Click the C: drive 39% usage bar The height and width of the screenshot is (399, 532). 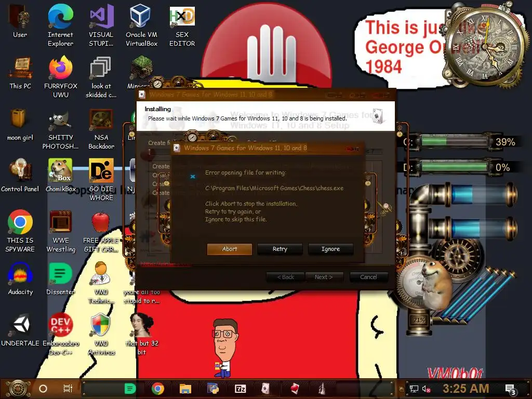pyautogui.click(x=454, y=141)
